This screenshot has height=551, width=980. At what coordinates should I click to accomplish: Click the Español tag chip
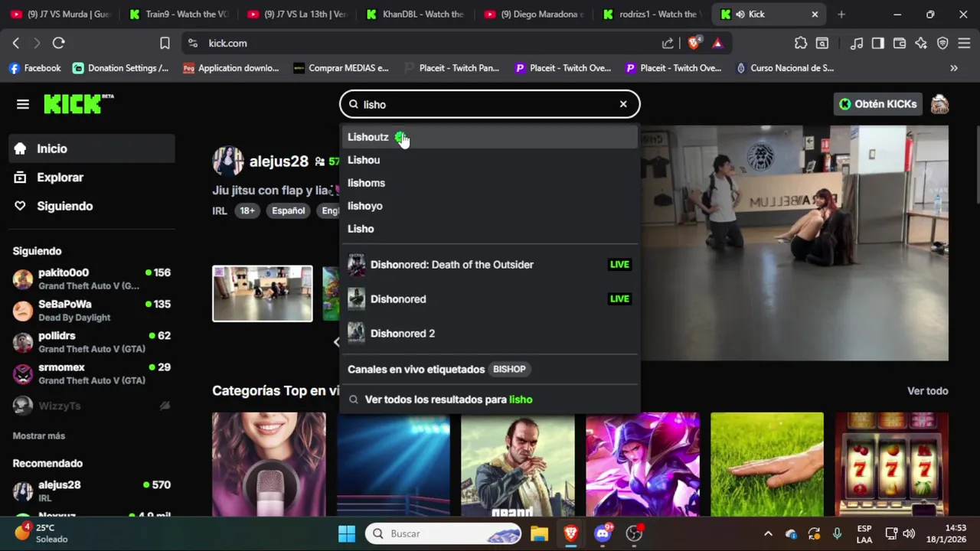pyautogui.click(x=288, y=210)
